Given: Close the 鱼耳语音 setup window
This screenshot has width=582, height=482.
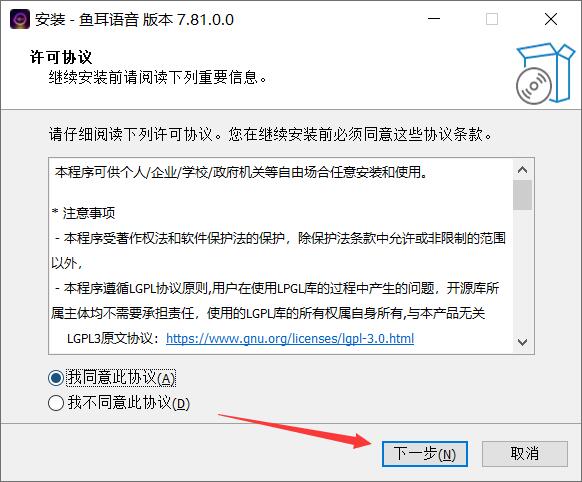Looking at the screenshot, I should coord(551,19).
